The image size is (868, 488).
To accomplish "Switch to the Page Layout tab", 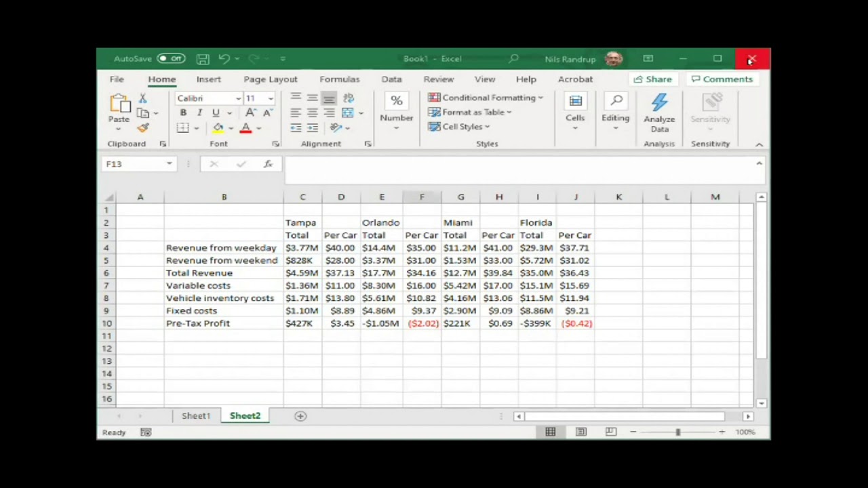I will (271, 79).
